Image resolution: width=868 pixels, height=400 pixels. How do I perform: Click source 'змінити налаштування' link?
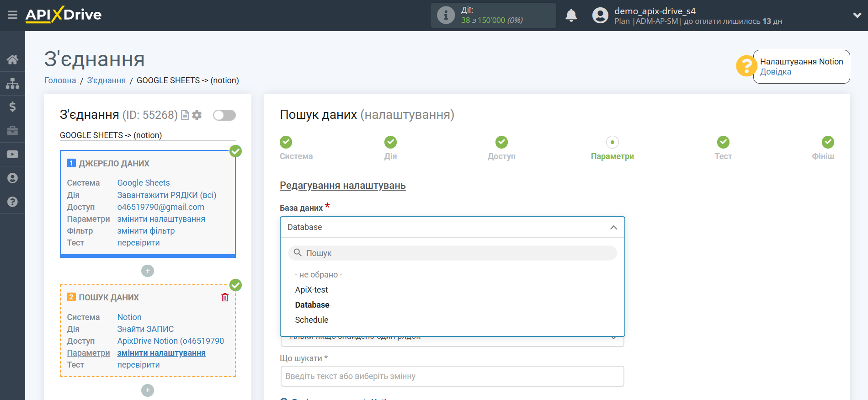click(161, 219)
